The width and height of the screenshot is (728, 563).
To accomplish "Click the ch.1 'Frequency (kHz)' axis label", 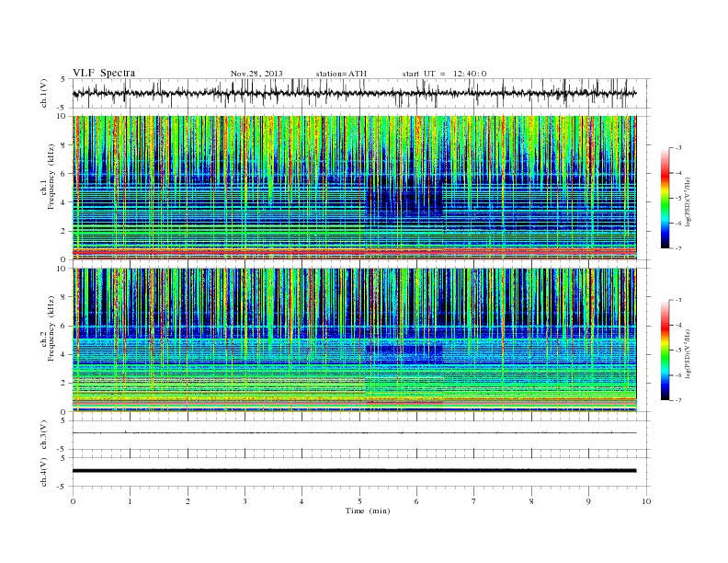I will point(51,177).
